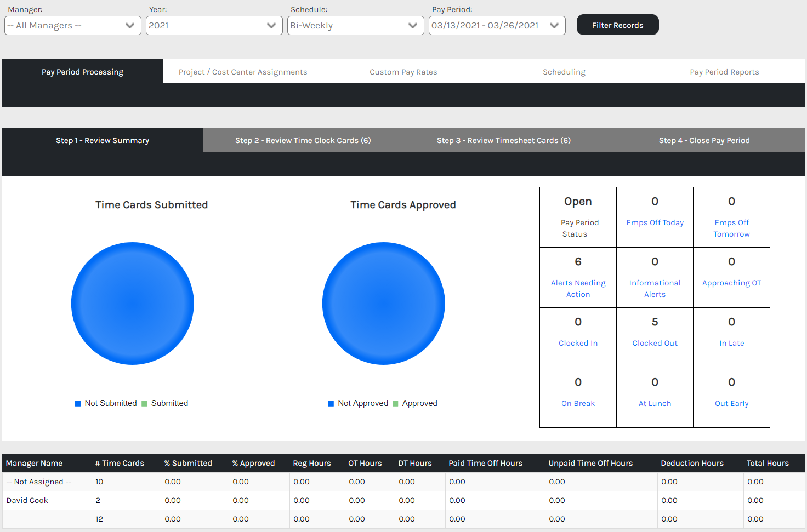Open the Manager dropdown
The width and height of the screenshot is (807, 532).
pos(72,26)
